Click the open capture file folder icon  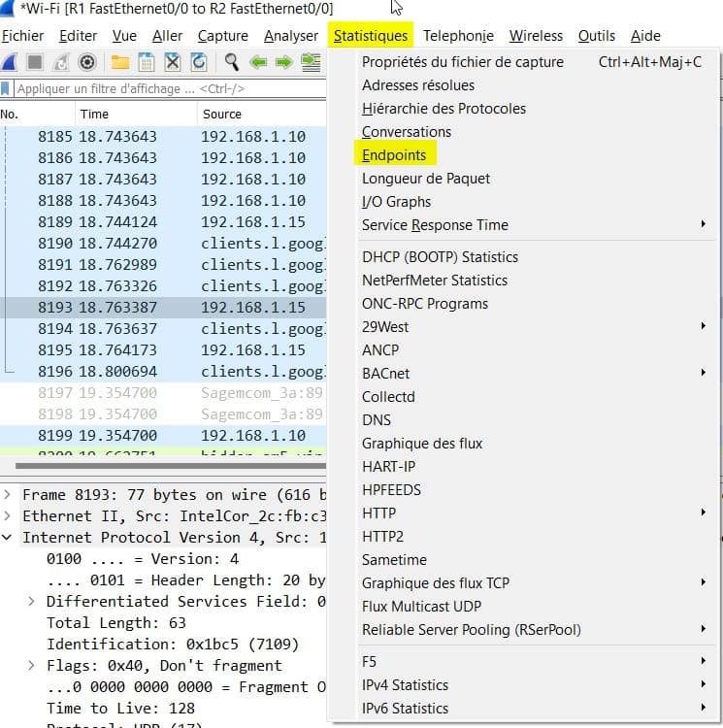point(120,62)
